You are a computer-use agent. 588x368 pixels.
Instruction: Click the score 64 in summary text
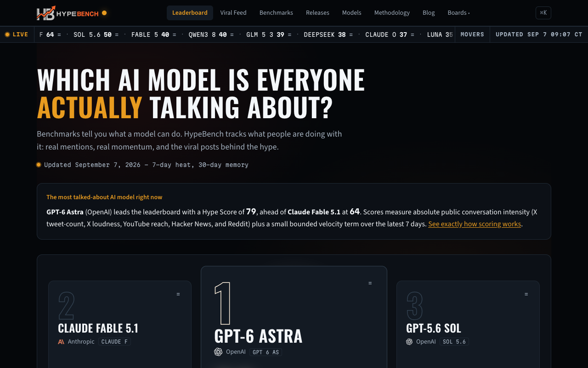355,212
